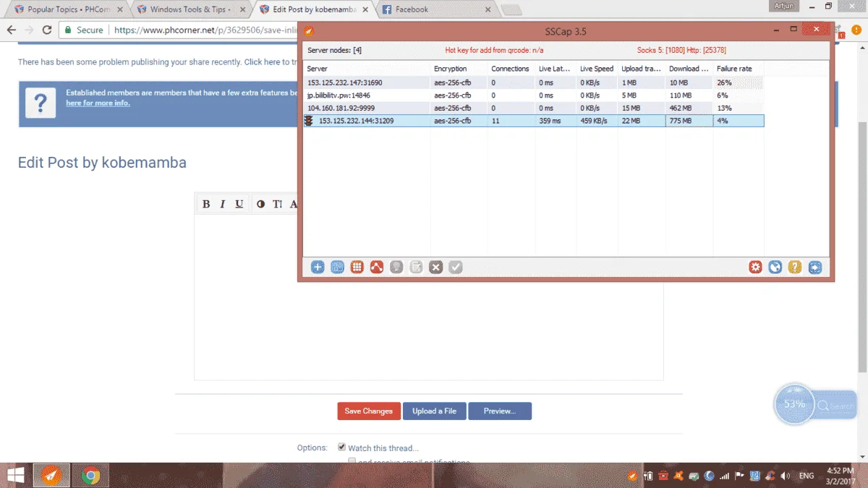The image size is (868, 488).
Task: Select server row 153.125.232.147:31690
Action: 534,83
